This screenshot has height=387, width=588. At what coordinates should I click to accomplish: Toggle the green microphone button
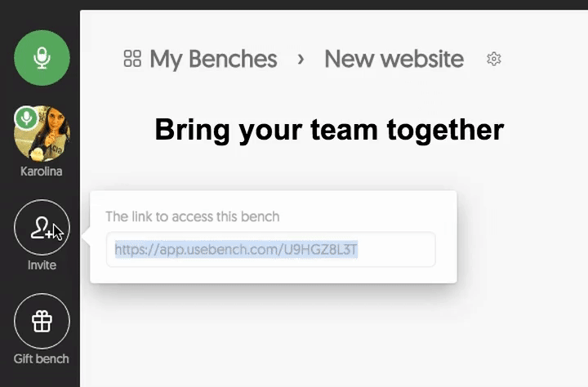(x=42, y=58)
